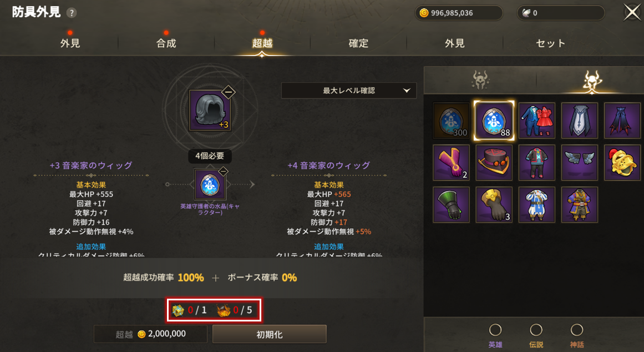Viewport: 644px width, 352px height.
Task: Select the blue suit and red dress costume
Action: click(537, 120)
